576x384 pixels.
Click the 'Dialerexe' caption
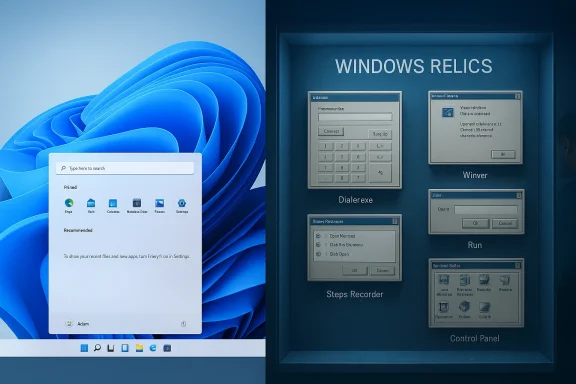pyautogui.click(x=355, y=200)
